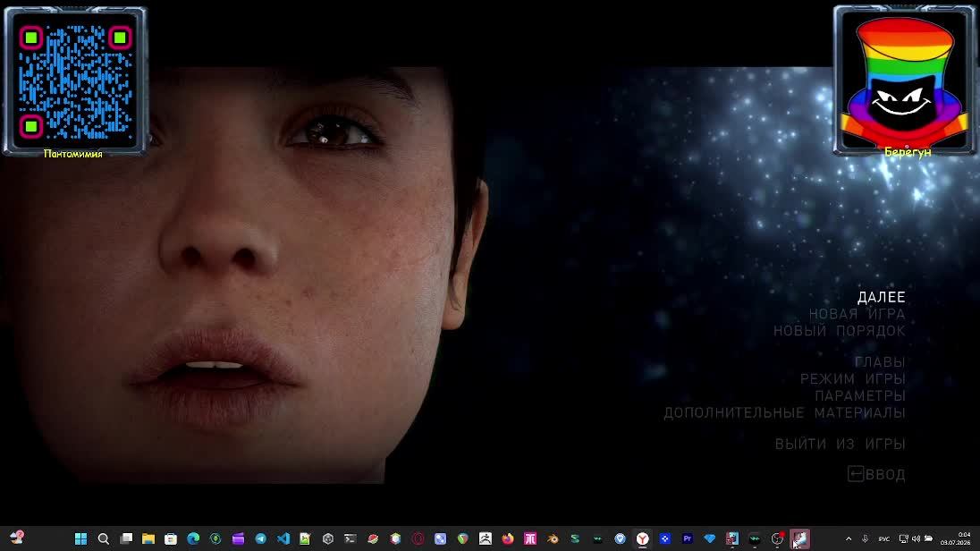The height and width of the screenshot is (551, 980).
Task: Open the taskbar icon with red notification dot
Action: click(777, 538)
